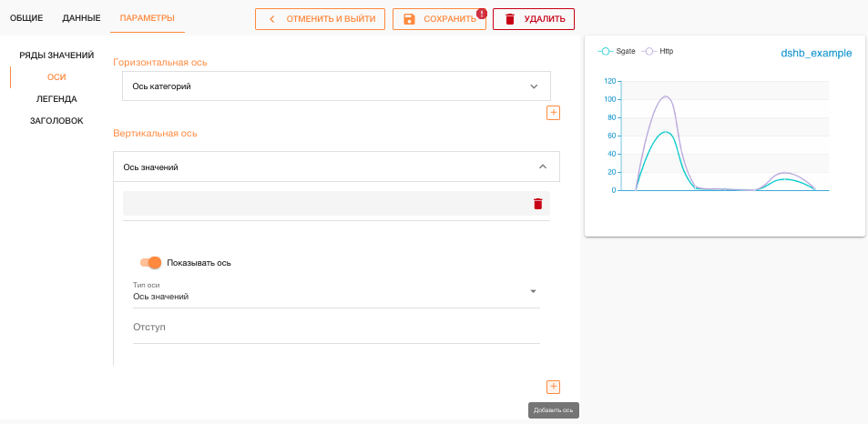Click the Http legend marker in chart
The height and width of the screenshot is (424, 868).
point(650,52)
